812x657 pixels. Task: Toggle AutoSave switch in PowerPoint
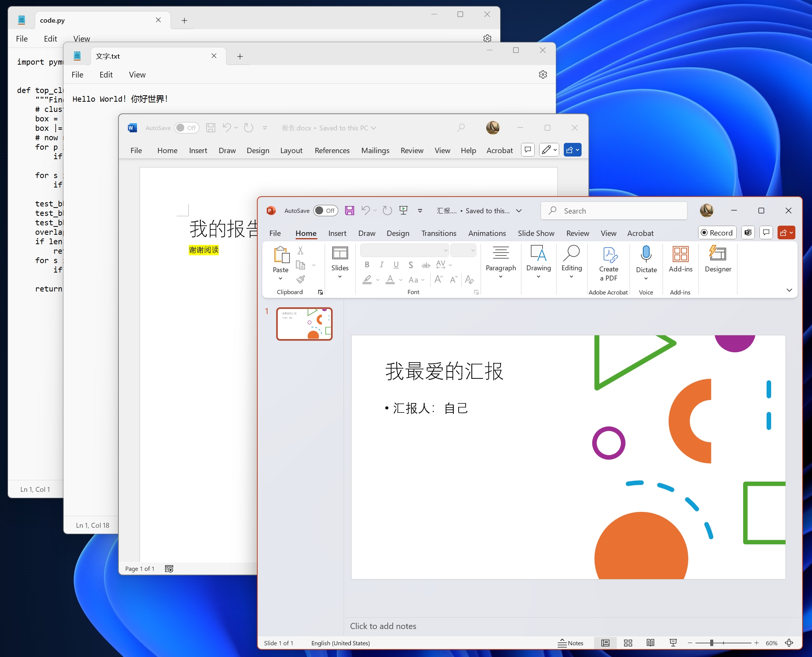click(x=325, y=211)
